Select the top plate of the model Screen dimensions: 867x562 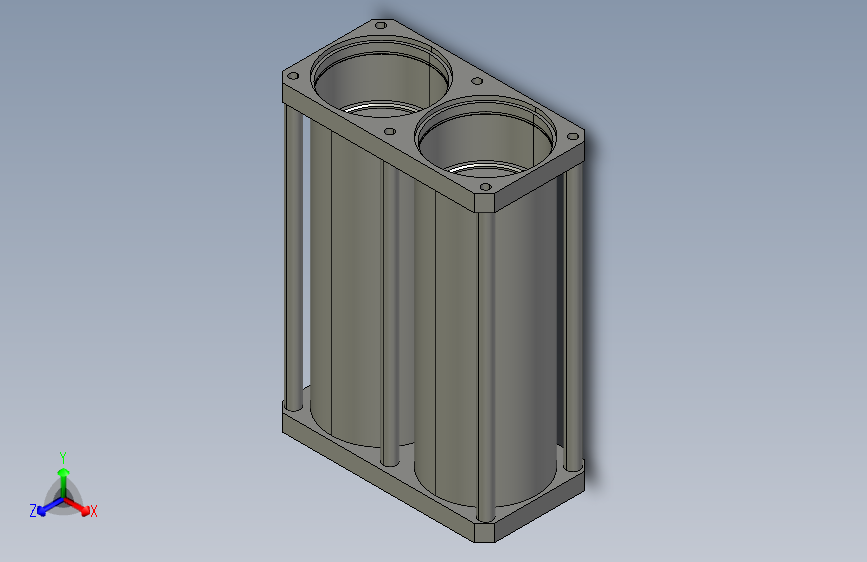click(434, 116)
